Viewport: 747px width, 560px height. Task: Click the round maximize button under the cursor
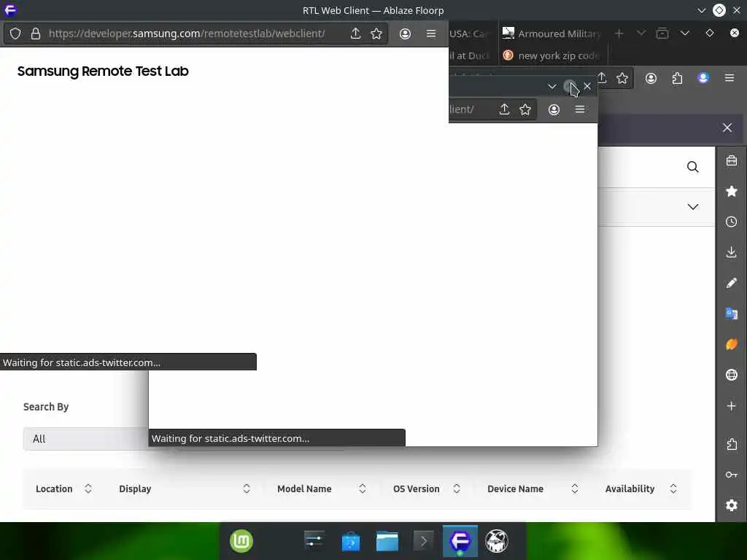tap(570, 86)
